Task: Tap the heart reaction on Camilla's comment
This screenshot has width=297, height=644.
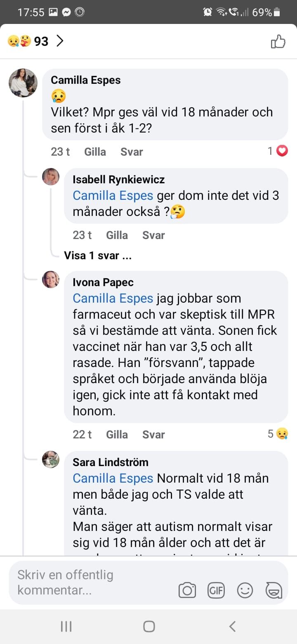Action: pyautogui.click(x=282, y=152)
